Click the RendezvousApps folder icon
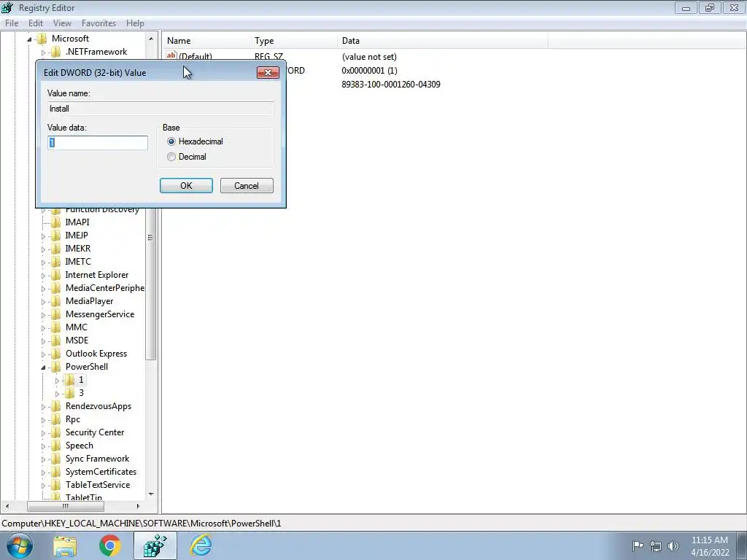 point(55,405)
